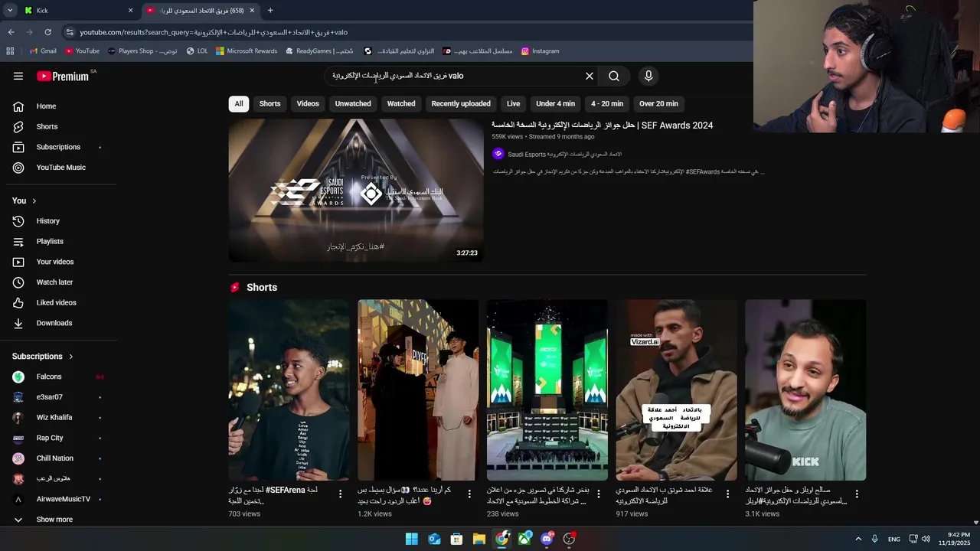The width and height of the screenshot is (980, 551).
Task: Select the All filter chip
Action: coord(239,103)
